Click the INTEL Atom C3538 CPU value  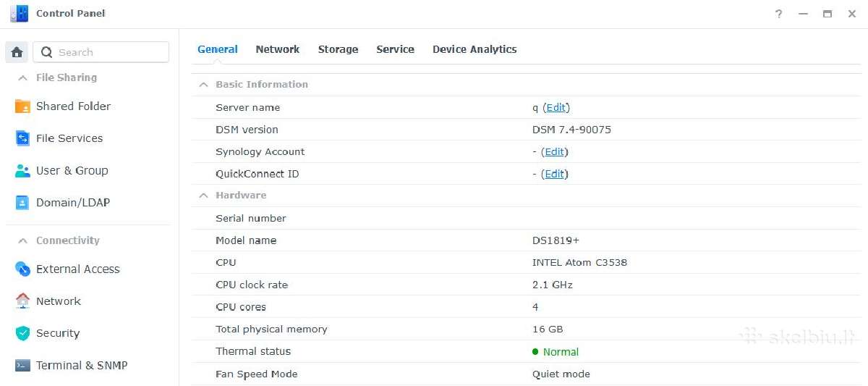(579, 262)
